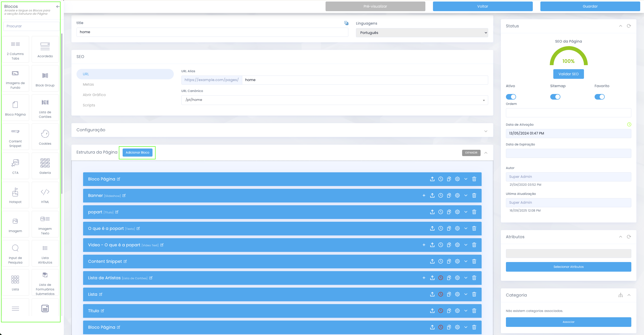644x335 pixels.
Task: Choose the Imagem Texto block
Action: click(x=45, y=224)
